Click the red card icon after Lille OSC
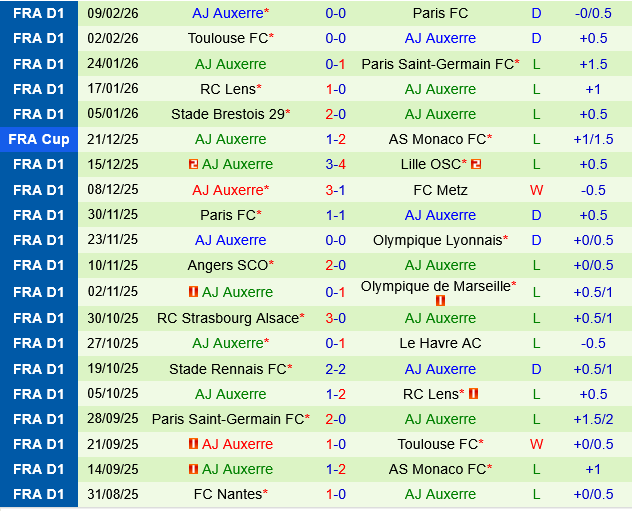The width and height of the screenshot is (632, 511). [x=477, y=164]
